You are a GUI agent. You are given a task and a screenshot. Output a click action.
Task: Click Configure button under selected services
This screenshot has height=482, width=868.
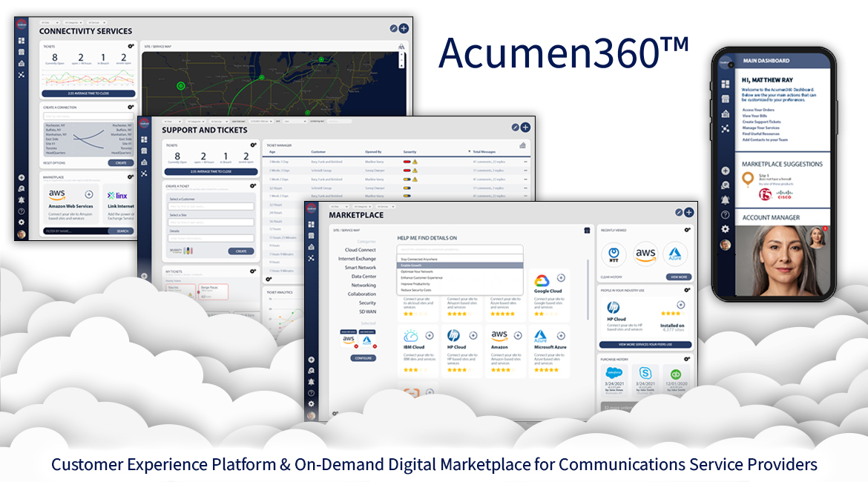tap(363, 358)
